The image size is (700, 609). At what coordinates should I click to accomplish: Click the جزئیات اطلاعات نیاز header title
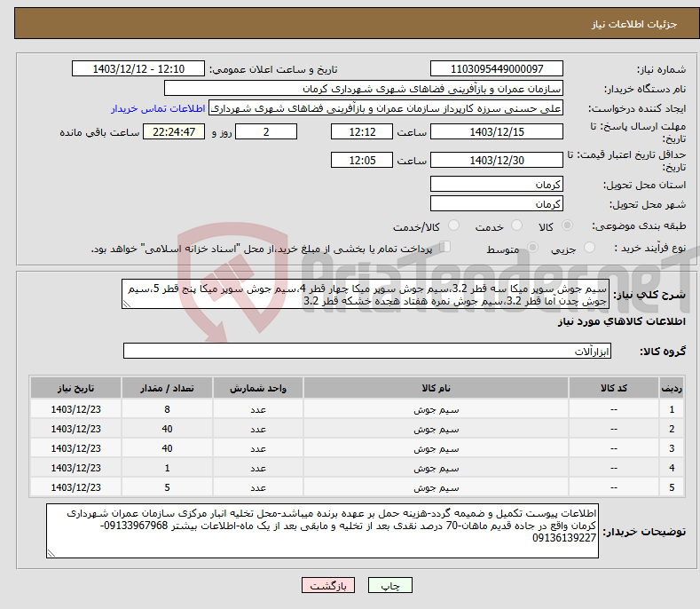(634, 24)
